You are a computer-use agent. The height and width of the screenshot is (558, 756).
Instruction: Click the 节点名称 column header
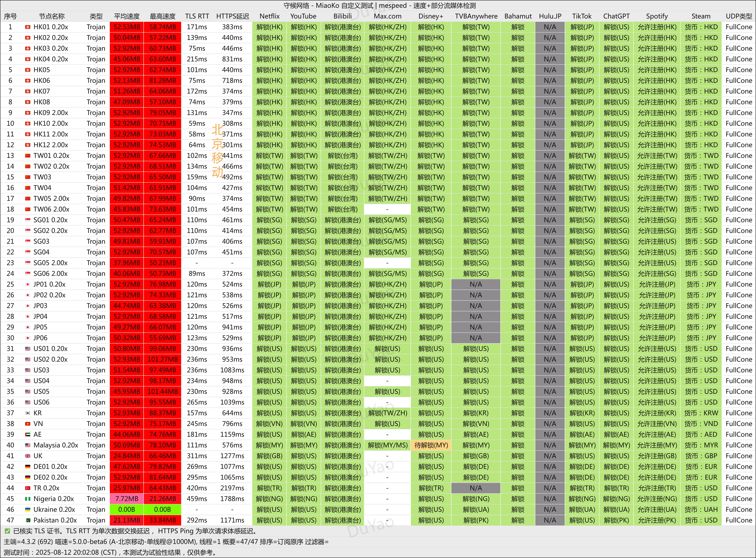click(52, 16)
